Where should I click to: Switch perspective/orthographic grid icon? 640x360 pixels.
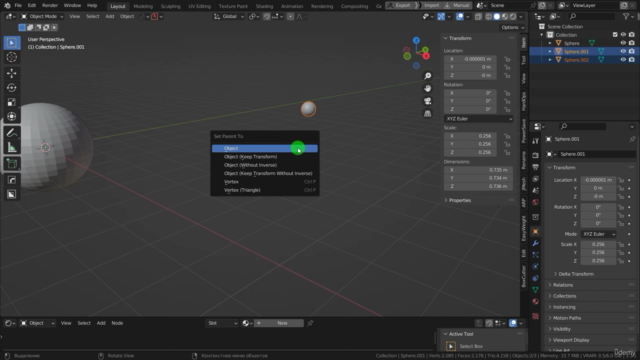pos(427,113)
